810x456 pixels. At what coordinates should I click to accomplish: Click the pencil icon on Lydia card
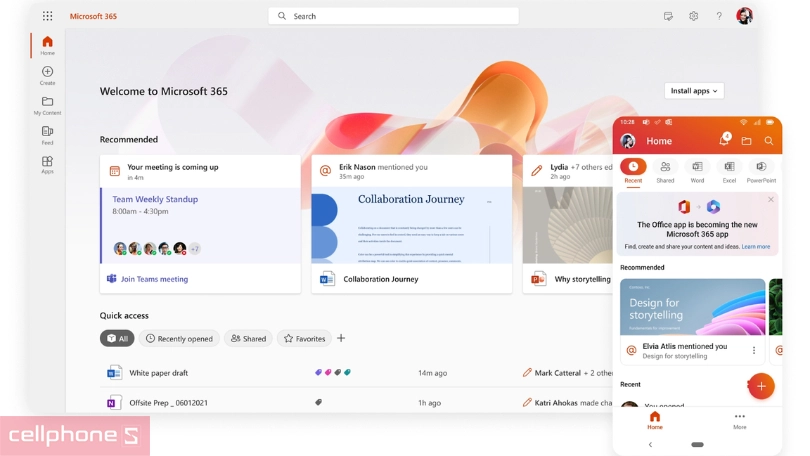coord(537,170)
